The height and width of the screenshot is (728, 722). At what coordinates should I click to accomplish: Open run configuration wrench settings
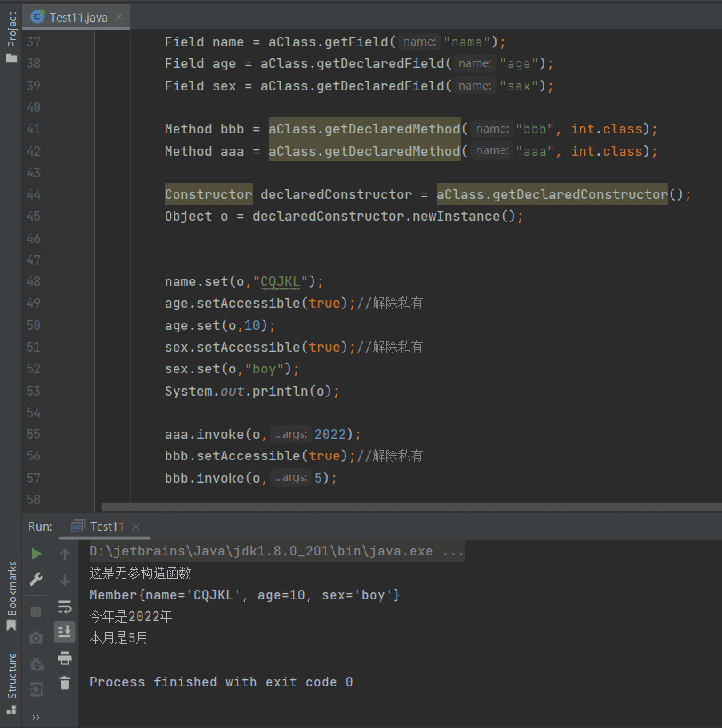tap(36, 579)
